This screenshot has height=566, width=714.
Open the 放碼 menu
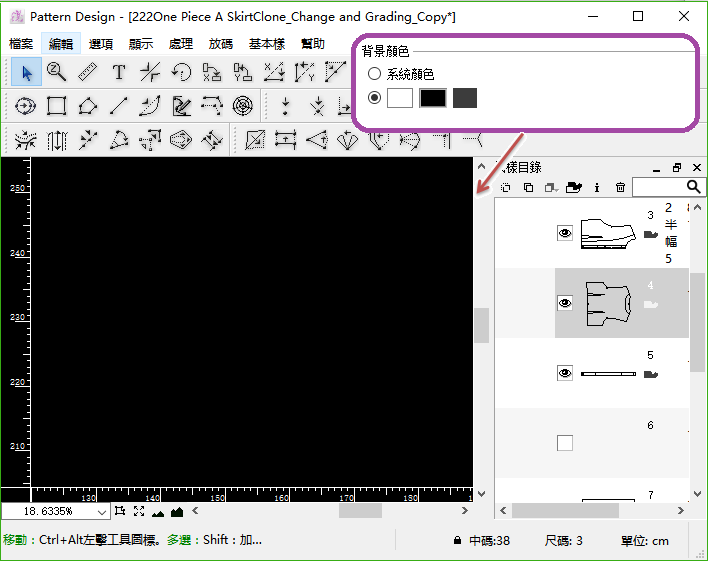[221, 44]
